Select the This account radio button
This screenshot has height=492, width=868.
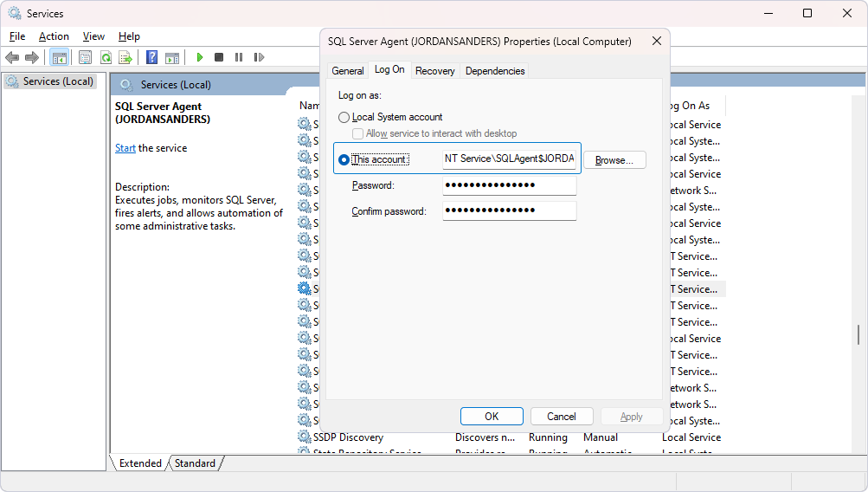tap(344, 159)
